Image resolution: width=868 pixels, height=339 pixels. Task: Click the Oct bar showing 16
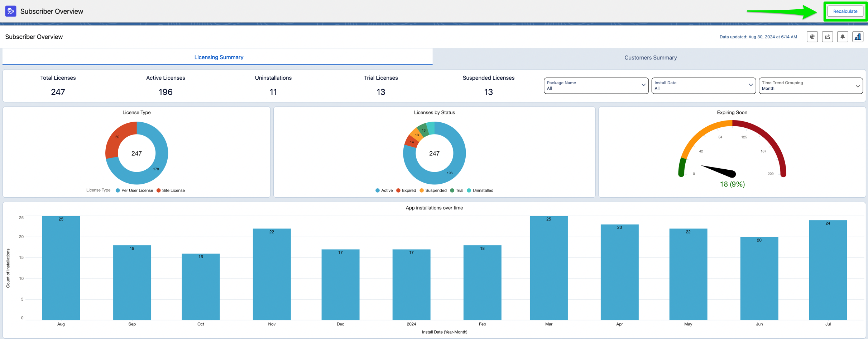pyautogui.click(x=201, y=287)
